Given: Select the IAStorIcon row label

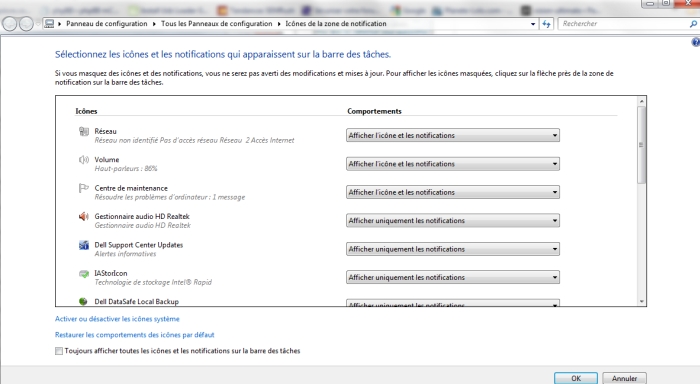Looking at the screenshot, I should [111, 273].
